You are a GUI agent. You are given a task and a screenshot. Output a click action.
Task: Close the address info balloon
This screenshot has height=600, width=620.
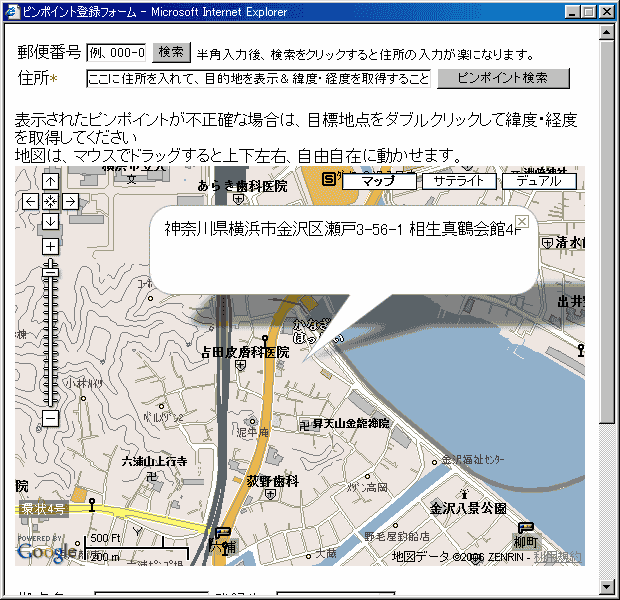click(521, 221)
